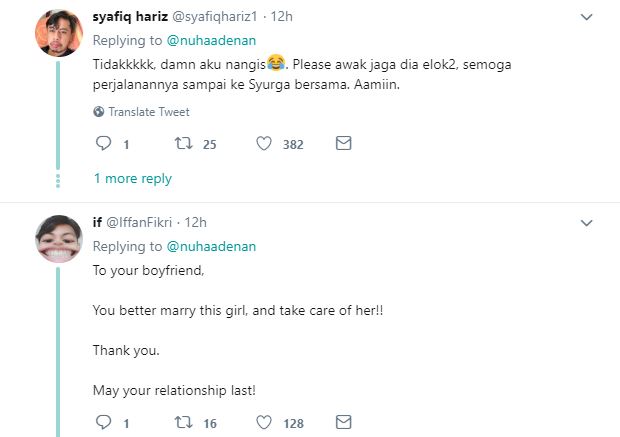Open the 12h timestamp on IffanFikri's tweet
This screenshot has width=620, height=437.
(196, 222)
